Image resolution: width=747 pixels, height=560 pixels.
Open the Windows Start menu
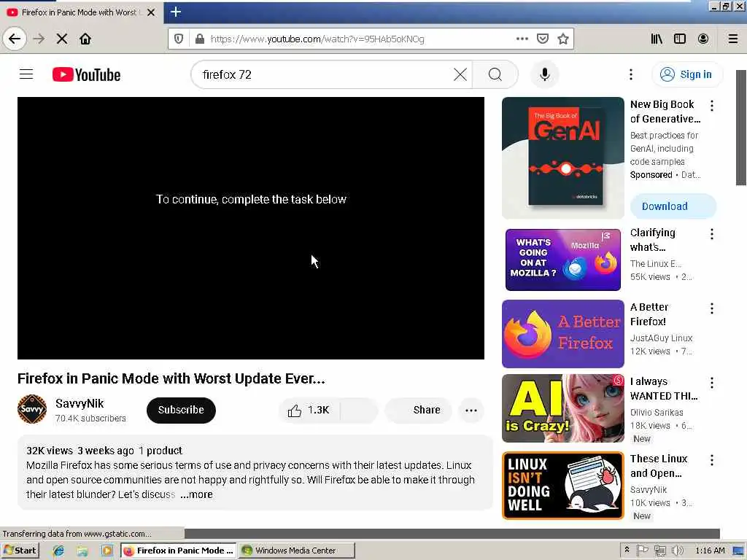coord(20,551)
